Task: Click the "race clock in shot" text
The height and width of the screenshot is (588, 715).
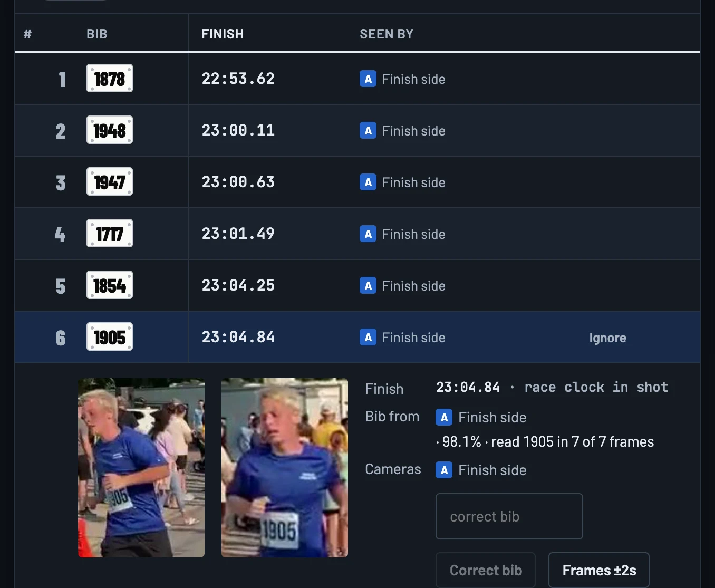Action: pyautogui.click(x=596, y=387)
